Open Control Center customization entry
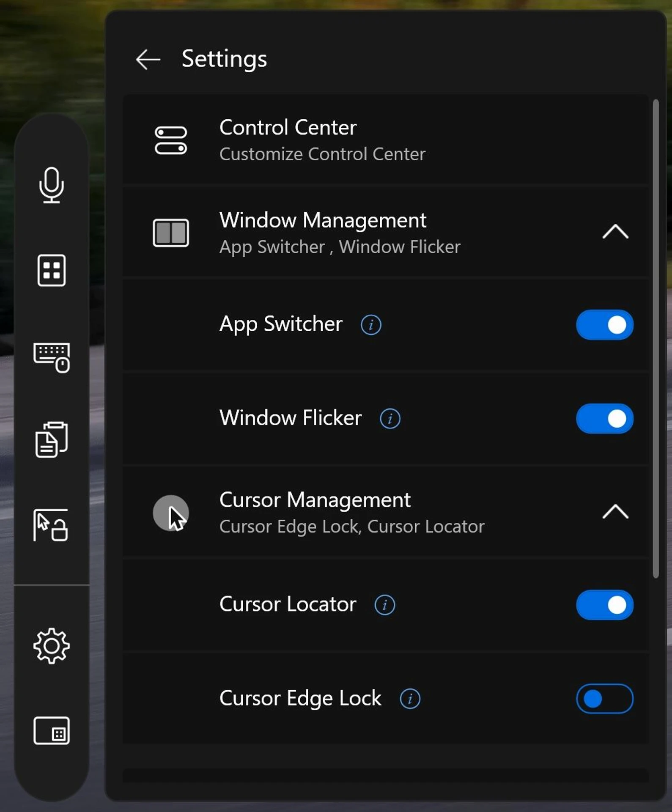 386,140
